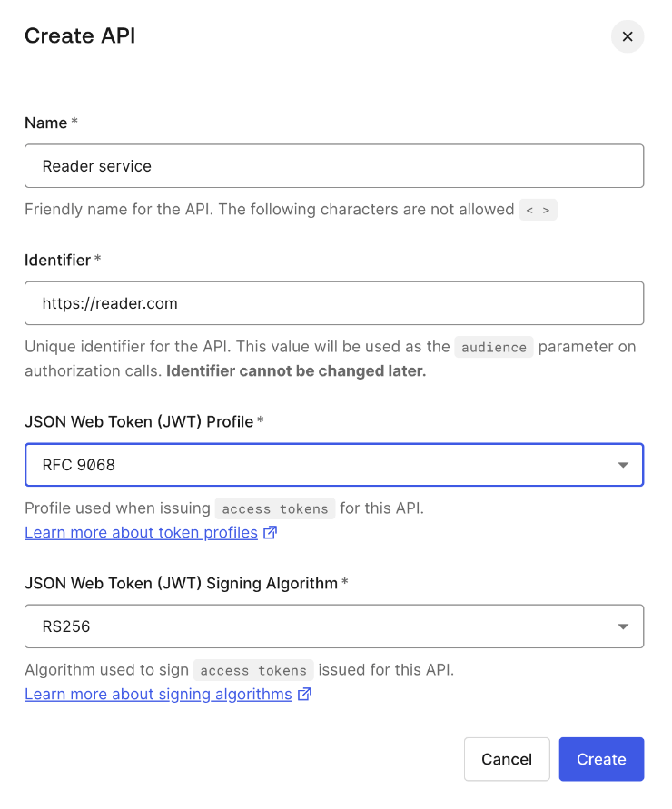
Task: Close the Create API dialog
Action: (x=628, y=37)
